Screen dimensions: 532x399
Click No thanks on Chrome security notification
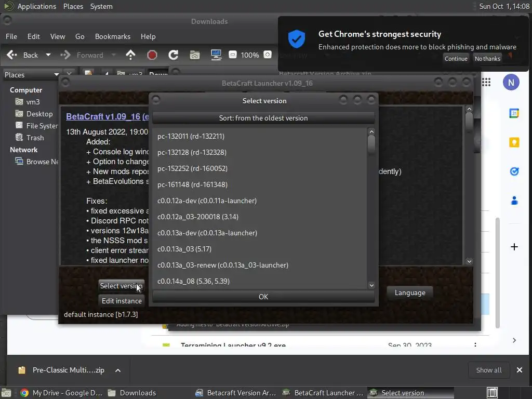[487, 59]
